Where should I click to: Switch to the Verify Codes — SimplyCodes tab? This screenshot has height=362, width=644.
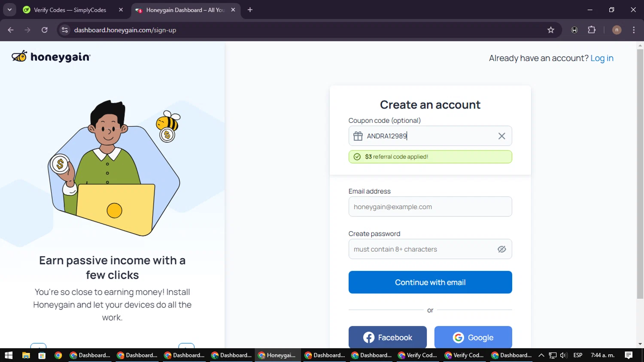click(70, 10)
